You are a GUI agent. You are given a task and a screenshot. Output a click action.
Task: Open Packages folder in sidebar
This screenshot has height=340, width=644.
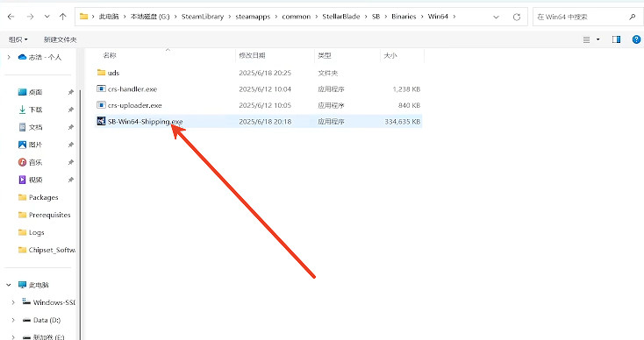pyautogui.click(x=39, y=197)
